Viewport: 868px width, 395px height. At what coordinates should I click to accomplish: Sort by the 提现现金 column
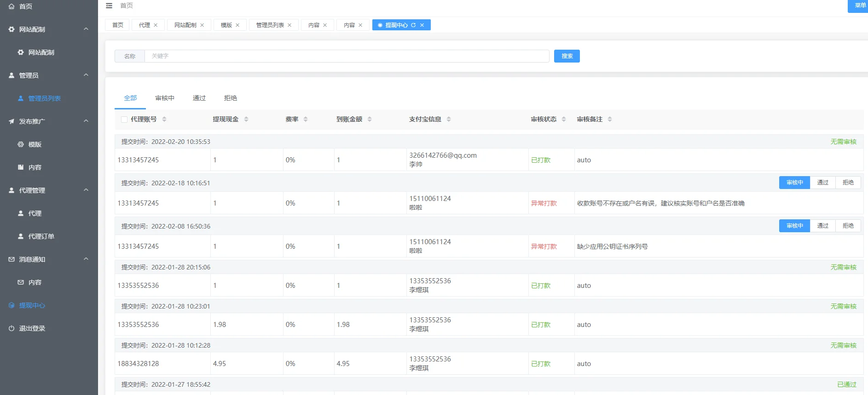[x=246, y=120]
